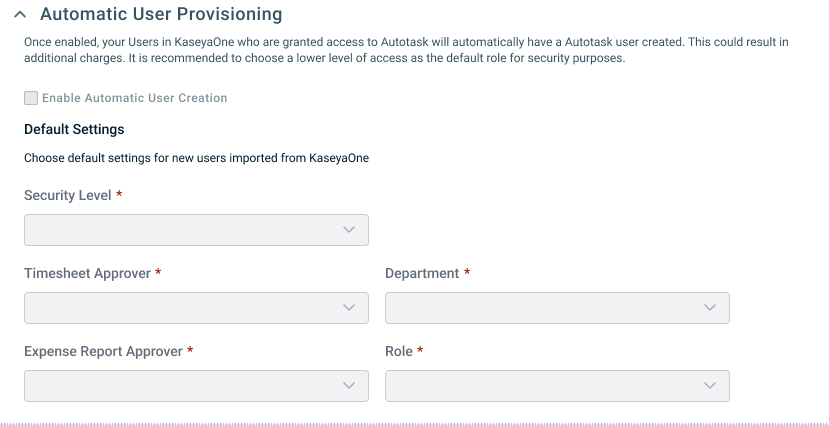Open the Role combo box
Image resolution: width=829 pixels, height=425 pixels.
[x=557, y=386]
